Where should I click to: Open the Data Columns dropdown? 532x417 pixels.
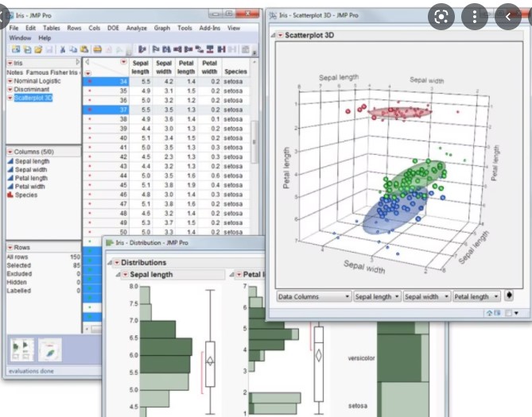[x=313, y=296]
